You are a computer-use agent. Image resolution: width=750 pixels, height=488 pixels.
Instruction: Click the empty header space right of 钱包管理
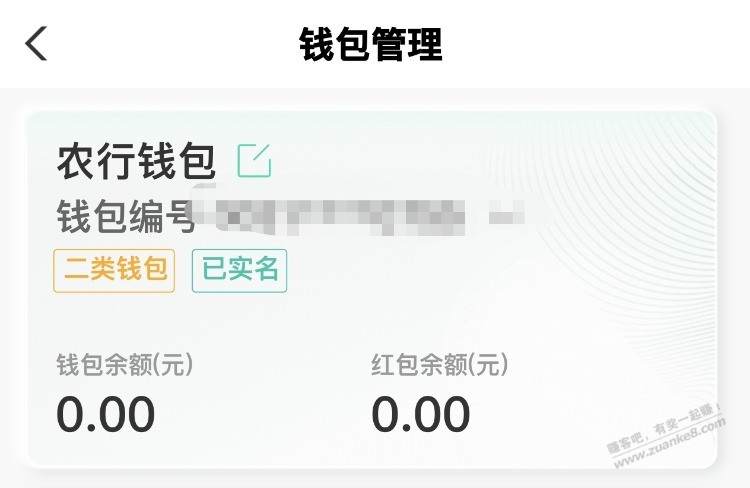pyautogui.click(x=600, y=45)
